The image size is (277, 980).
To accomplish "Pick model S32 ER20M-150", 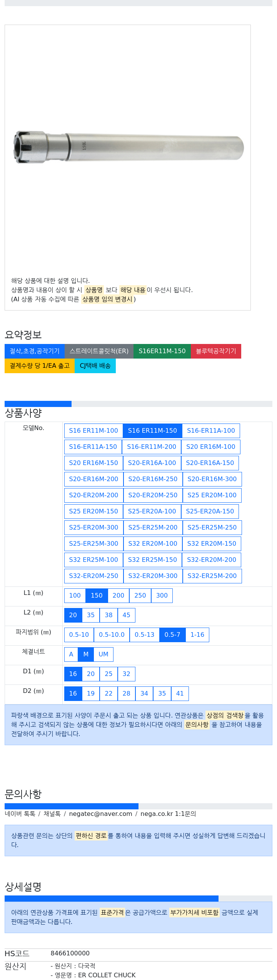I will click(212, 544).
